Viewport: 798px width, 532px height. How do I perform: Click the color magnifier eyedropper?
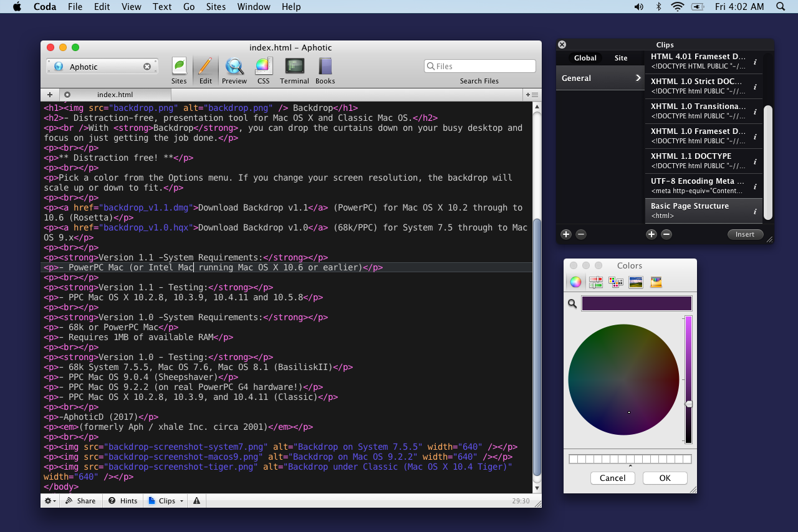tap(572, 303)
